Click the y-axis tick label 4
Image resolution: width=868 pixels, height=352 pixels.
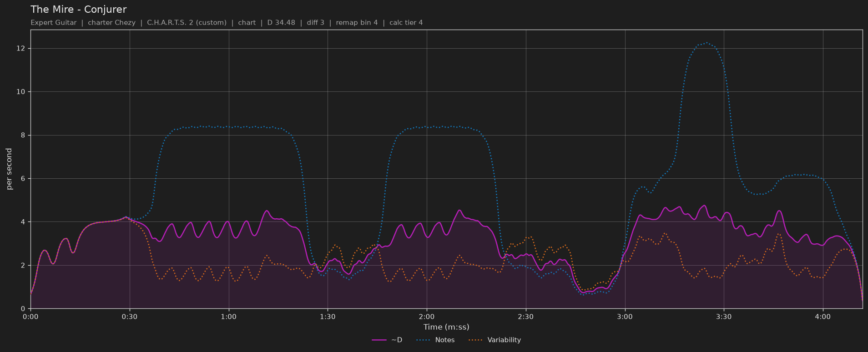pos(23,222)
